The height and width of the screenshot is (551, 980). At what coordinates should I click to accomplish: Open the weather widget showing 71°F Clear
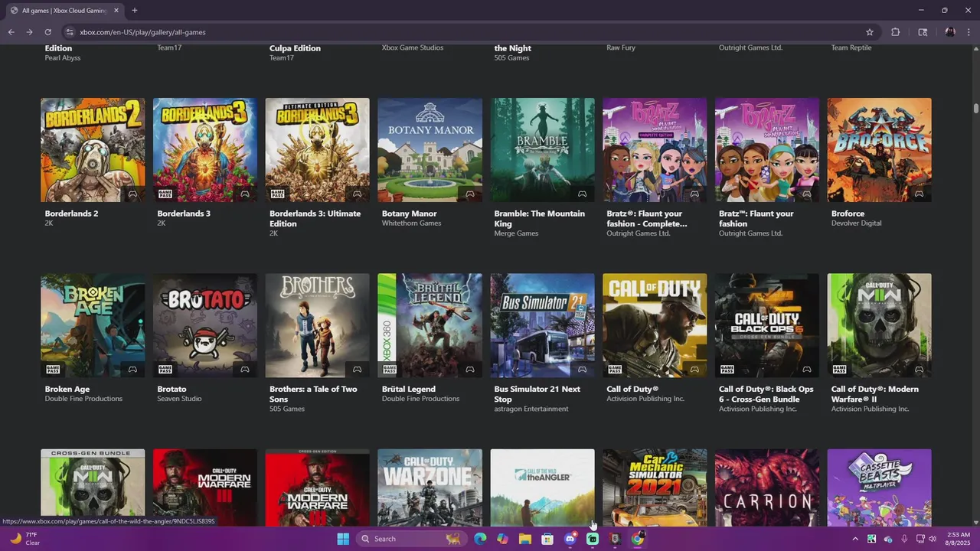[x=23, y=539]
